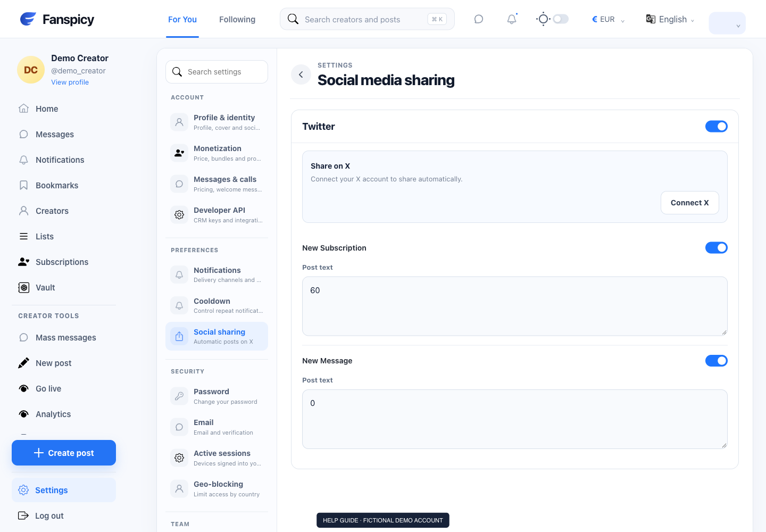Open Home from the left sidebar
Screen dimensions: 766x532
(64, 109)
